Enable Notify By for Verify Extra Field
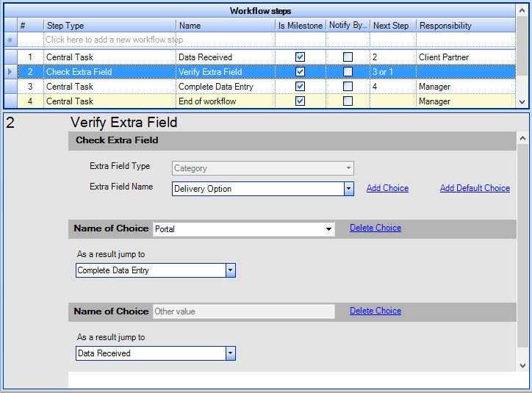This screenshot has width=532, height=393. tap(348, 71)
